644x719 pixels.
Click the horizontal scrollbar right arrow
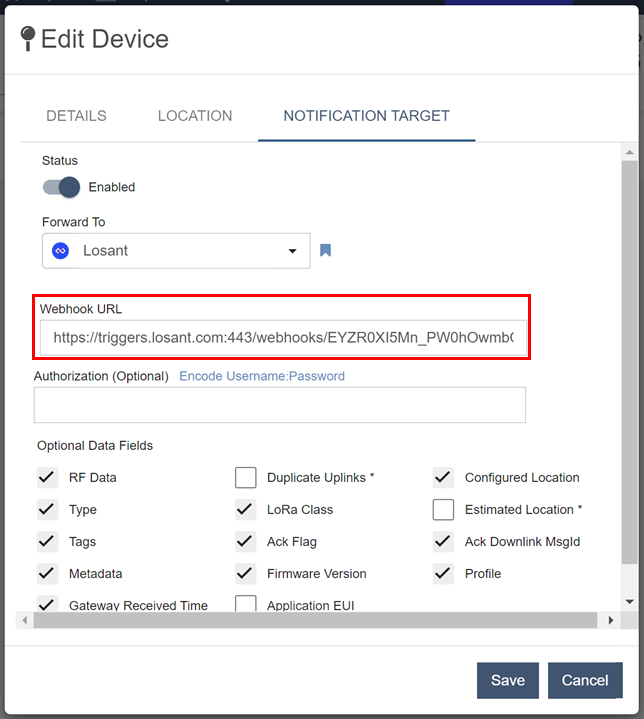click(611, 620)
